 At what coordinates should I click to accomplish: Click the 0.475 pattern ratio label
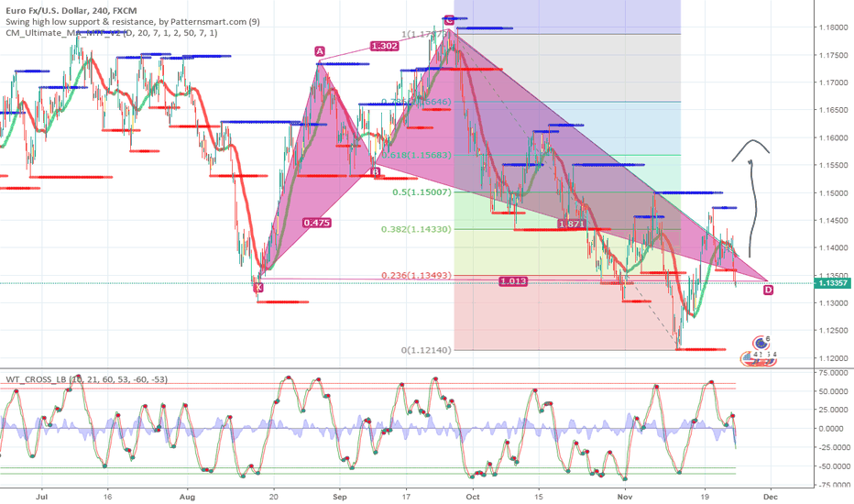(x=317, y=223)
